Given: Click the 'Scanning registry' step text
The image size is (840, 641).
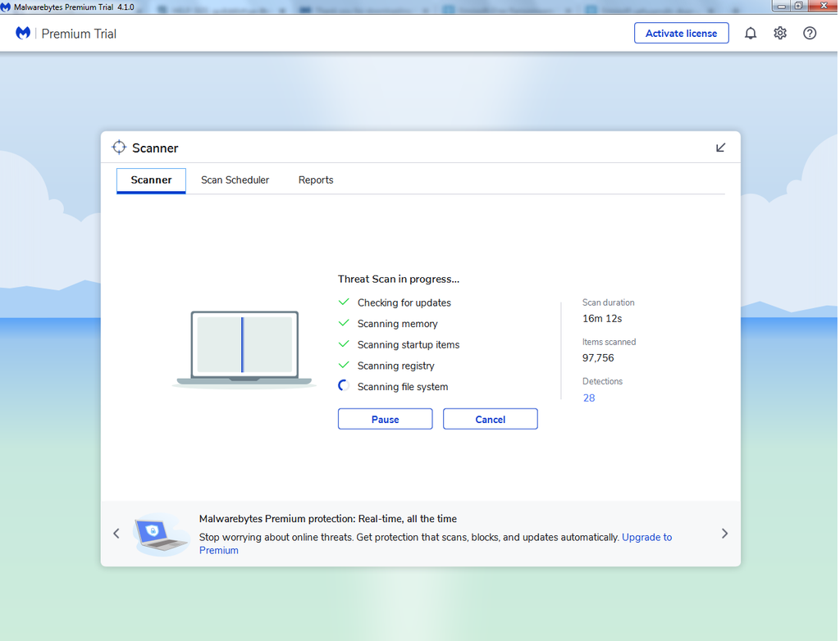Looking at the screenshot, I should 396,366.
